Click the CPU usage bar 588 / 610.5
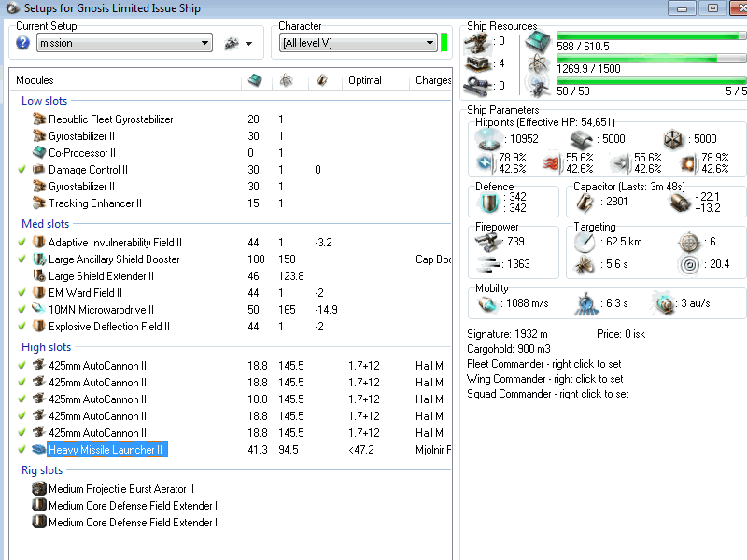 coord(651,36)
